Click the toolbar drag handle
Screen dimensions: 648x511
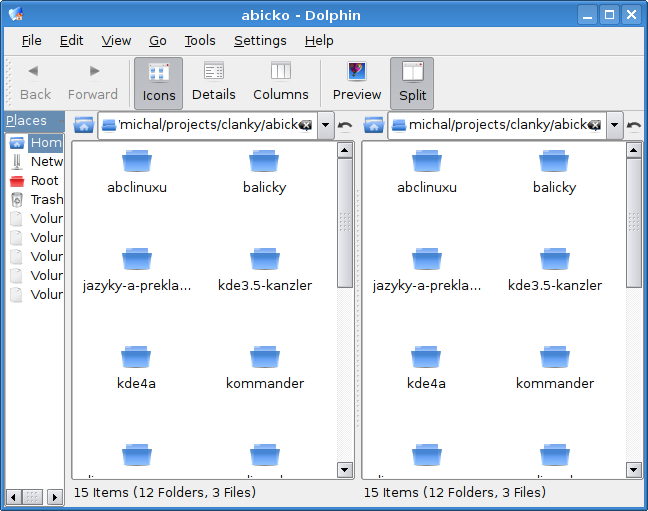[x=9, y=83]
